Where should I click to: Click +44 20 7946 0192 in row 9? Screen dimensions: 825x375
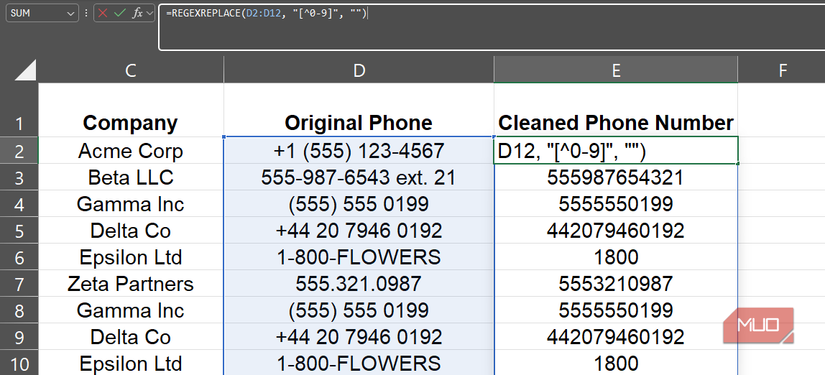tap(359, 337)
